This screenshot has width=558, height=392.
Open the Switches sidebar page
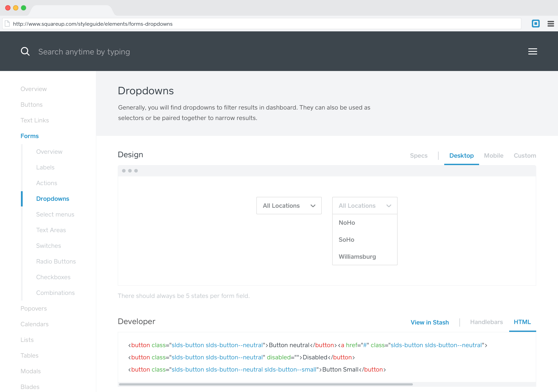coord(49,246)
